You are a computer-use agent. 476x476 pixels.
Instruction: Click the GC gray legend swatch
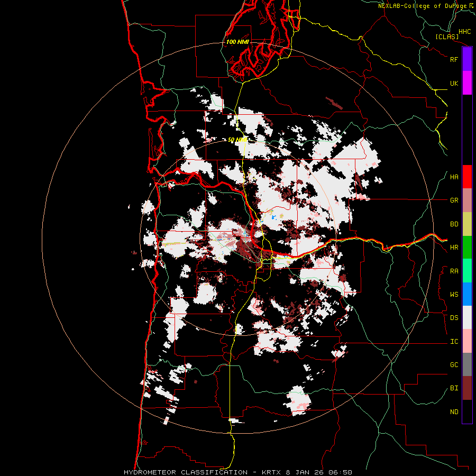[467, 364]
